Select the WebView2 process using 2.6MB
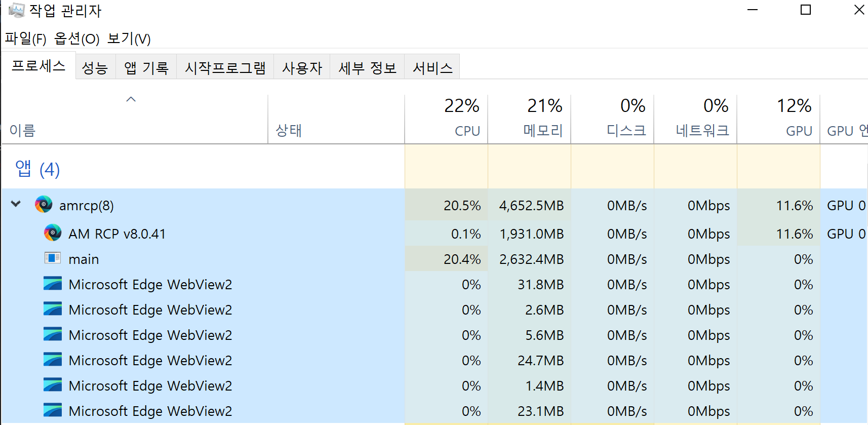This screenshot has height=425, width=868. [x=150, y=310]
